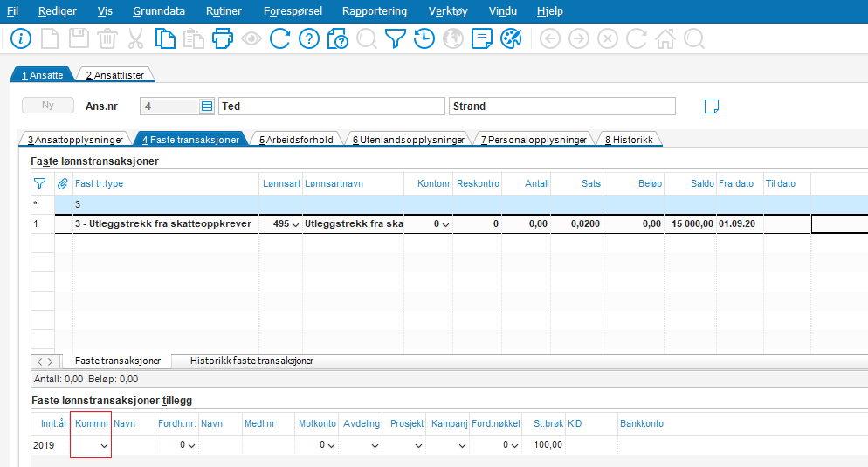The width and height of the screenshot is (868, 467).
Task: Click the funnel filter toolbar icon
Action: pyautogui.click(x=396, y=38)
